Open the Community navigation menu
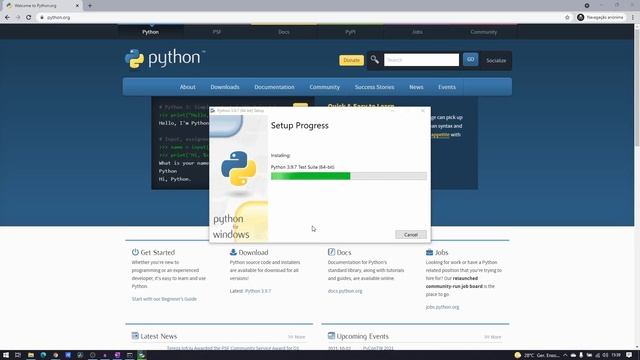Viewport: 640px width, 360px height. coord(324,87)
